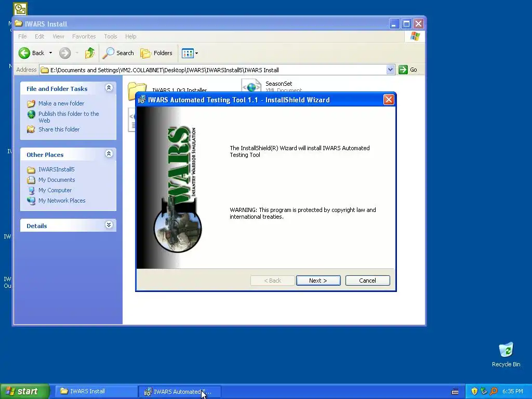
Task: Close the InstallShield Wizard dialog
Action: tap(389, 100)
